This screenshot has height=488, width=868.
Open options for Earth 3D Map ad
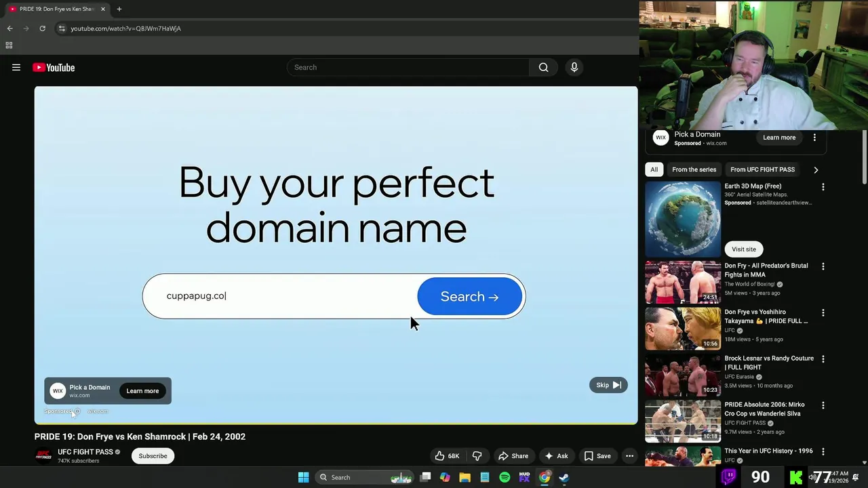click(823, 187)
